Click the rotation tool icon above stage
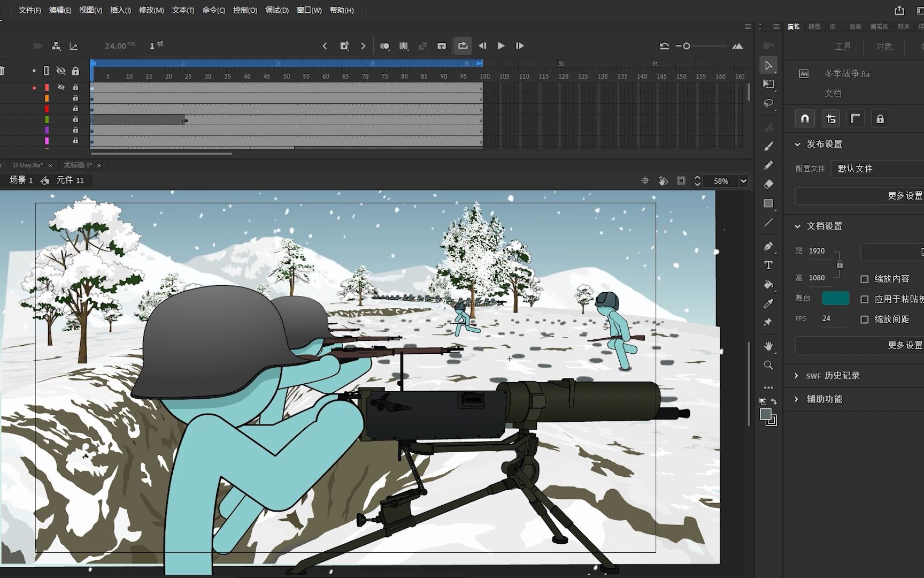 663,181
